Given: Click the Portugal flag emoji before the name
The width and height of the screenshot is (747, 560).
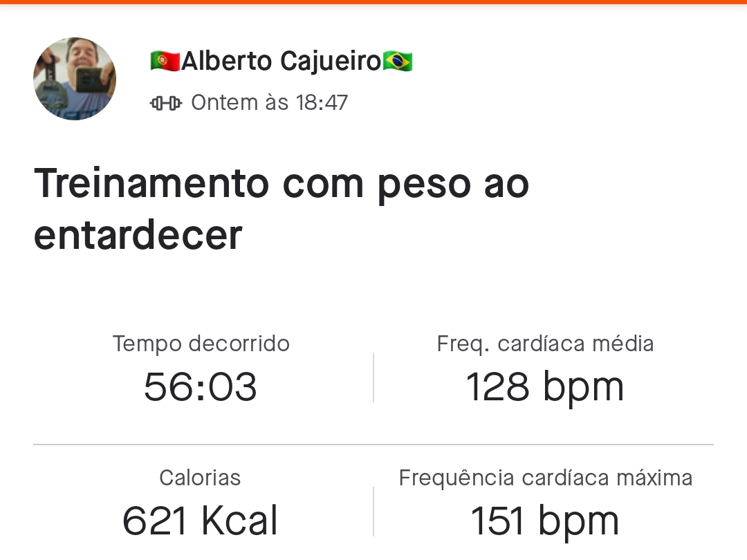Looking at the screenshot, I should pyautogui.click(x=165, y=62).
